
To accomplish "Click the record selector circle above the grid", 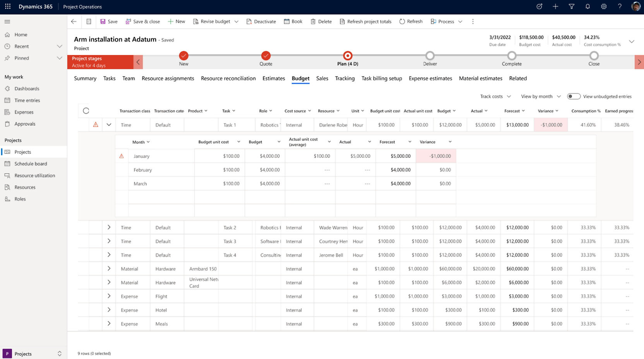I will 86,110.
